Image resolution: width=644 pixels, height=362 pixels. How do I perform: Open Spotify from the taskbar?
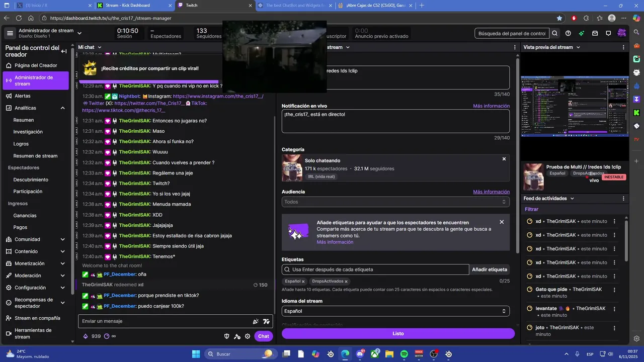(x=404, y=354)
